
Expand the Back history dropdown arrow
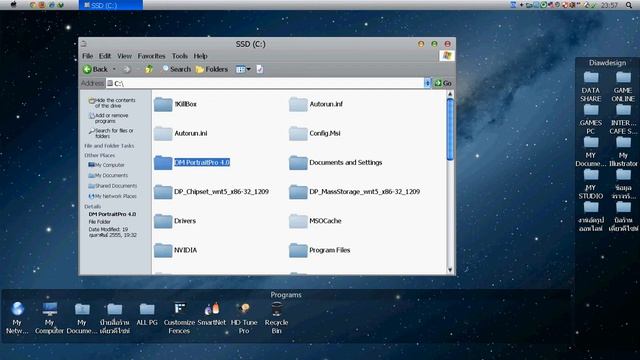point(114,69)
